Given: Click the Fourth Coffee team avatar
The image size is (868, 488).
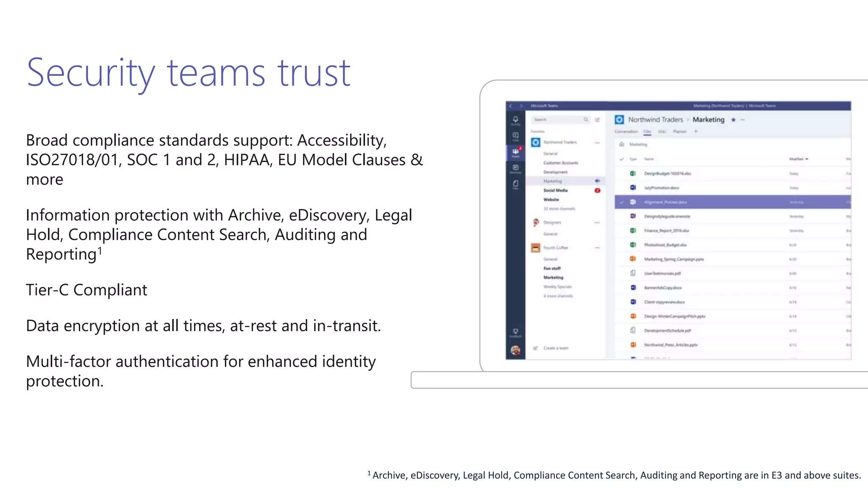Looking at the screenshot, I should (536, 248).
